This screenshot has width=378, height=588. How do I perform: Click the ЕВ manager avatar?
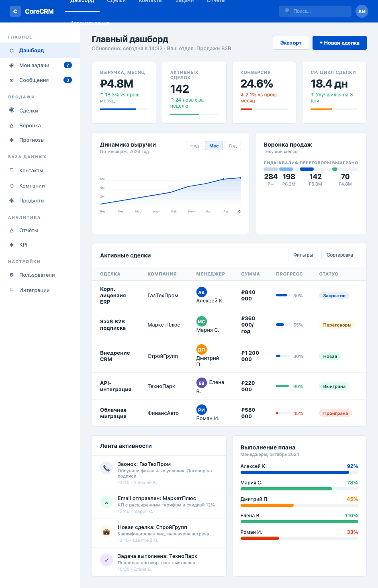click(x=202, y=383)
